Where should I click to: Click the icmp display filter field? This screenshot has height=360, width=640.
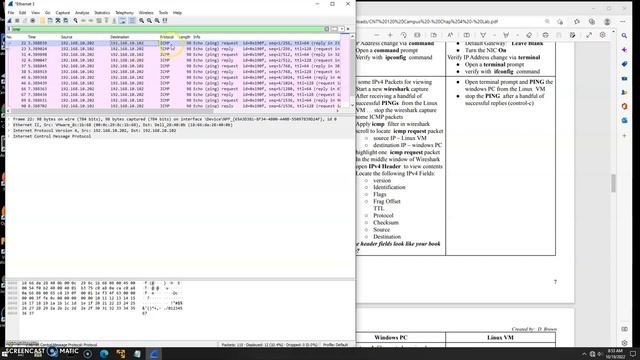167,29
